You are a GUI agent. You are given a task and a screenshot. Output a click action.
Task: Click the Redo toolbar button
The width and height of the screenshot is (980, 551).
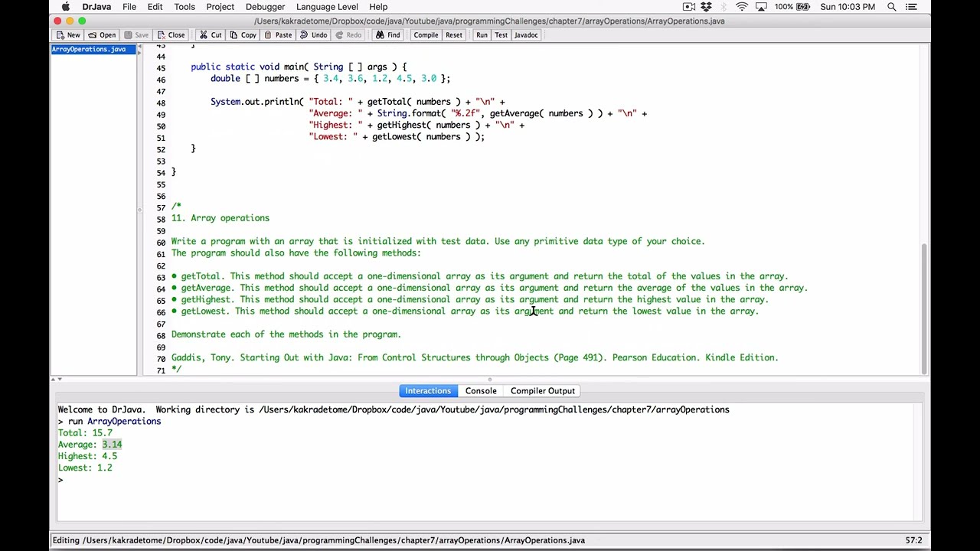tap(348, 35)
